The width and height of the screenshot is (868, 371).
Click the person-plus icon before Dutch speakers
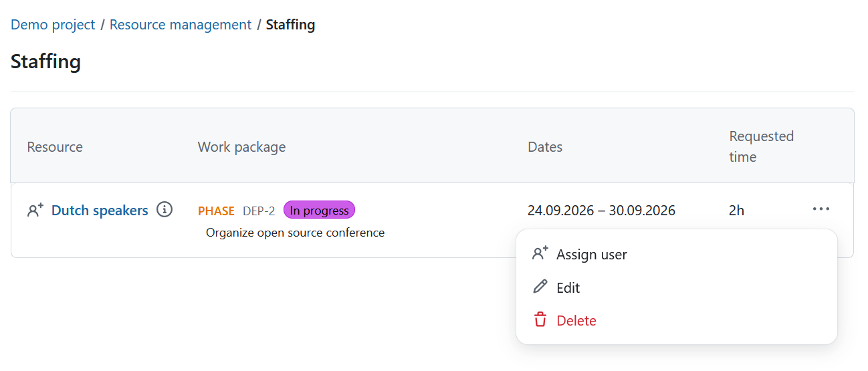[x=35, y=210]
